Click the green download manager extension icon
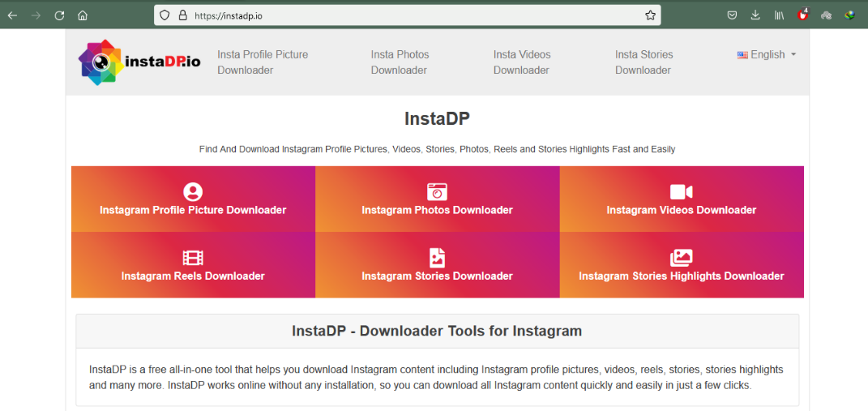 tap(849, 15)
